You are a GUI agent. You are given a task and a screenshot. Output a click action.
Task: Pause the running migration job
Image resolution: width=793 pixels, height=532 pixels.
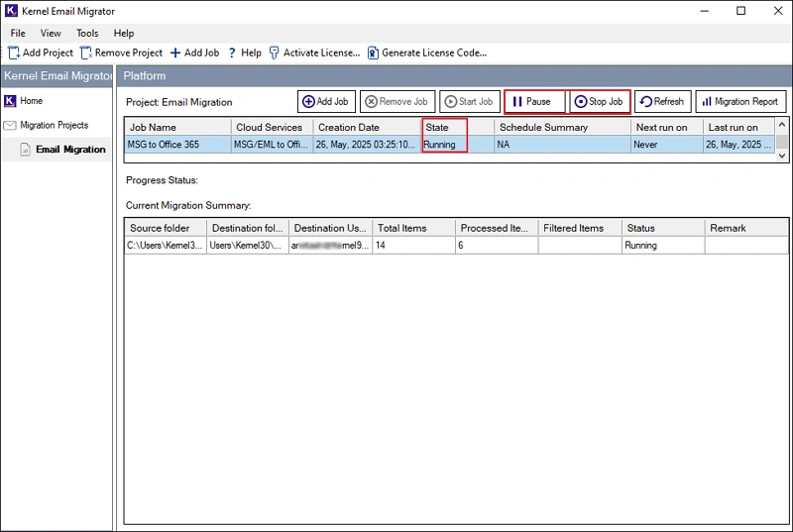pos(534,101)
